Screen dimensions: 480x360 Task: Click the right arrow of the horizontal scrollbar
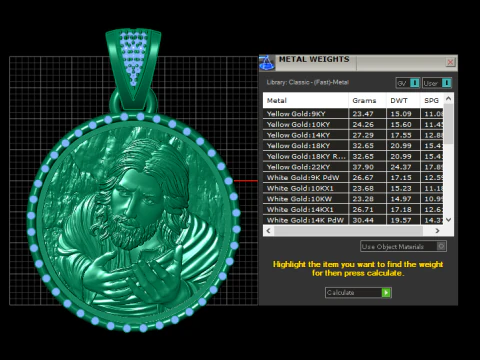click(437, 231)
